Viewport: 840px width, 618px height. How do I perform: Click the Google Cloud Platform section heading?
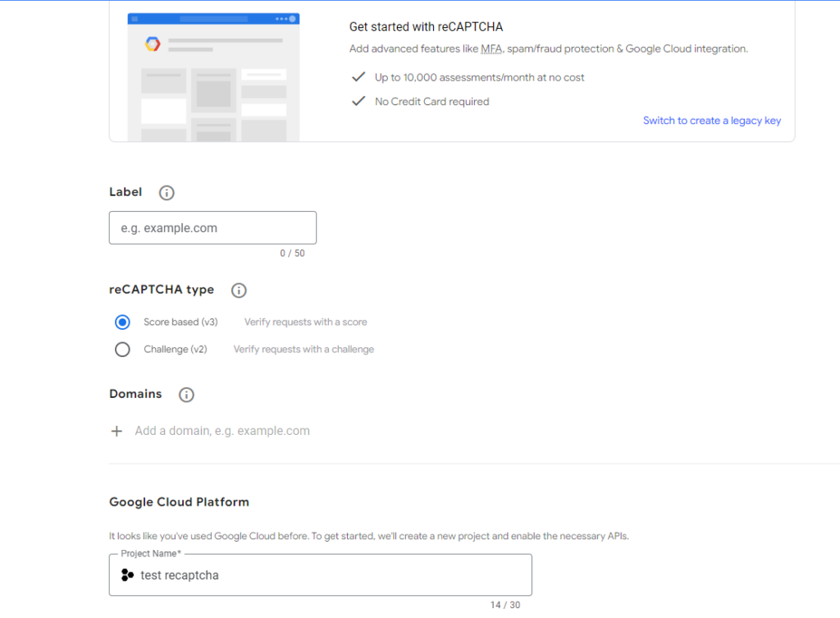point(179,502)
